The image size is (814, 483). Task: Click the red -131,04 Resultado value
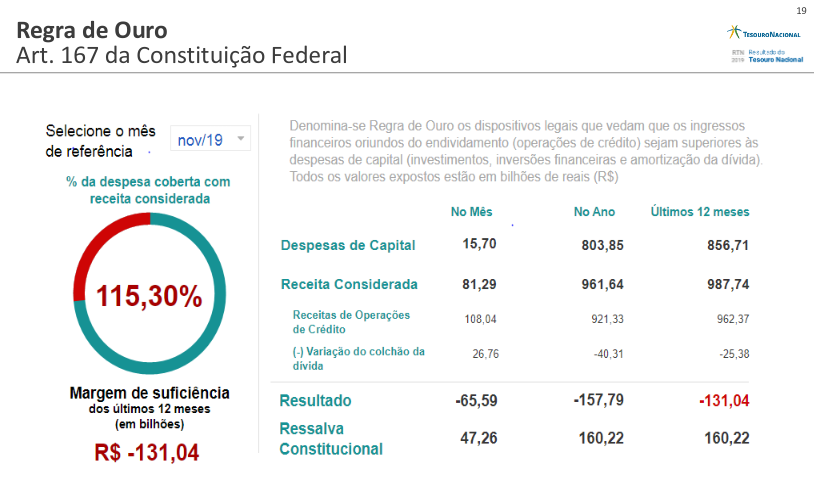point(721,400)
